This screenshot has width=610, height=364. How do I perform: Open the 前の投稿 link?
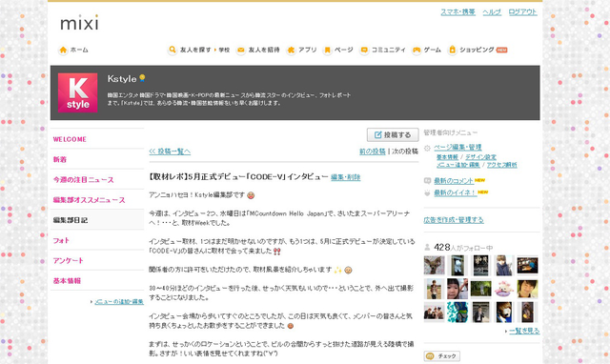373,152
